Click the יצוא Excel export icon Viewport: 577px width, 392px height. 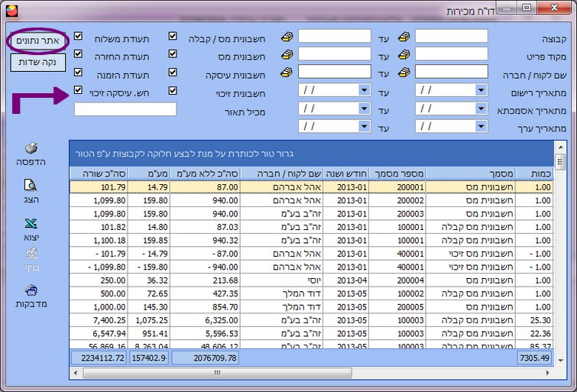click(31, 224)
